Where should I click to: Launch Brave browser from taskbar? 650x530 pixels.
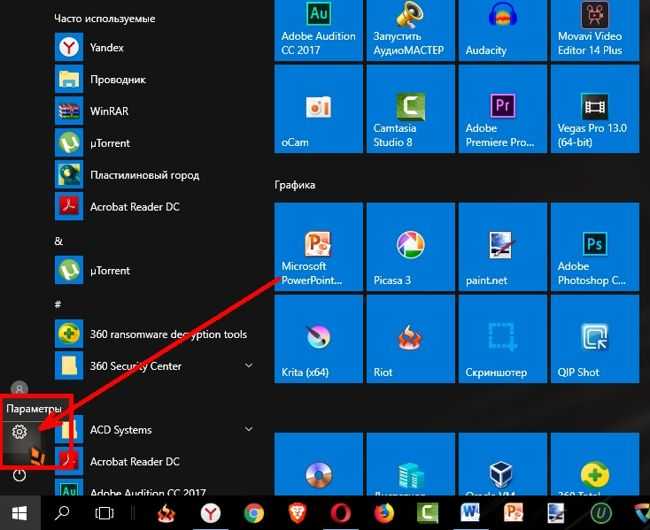[x=297, y=513]
